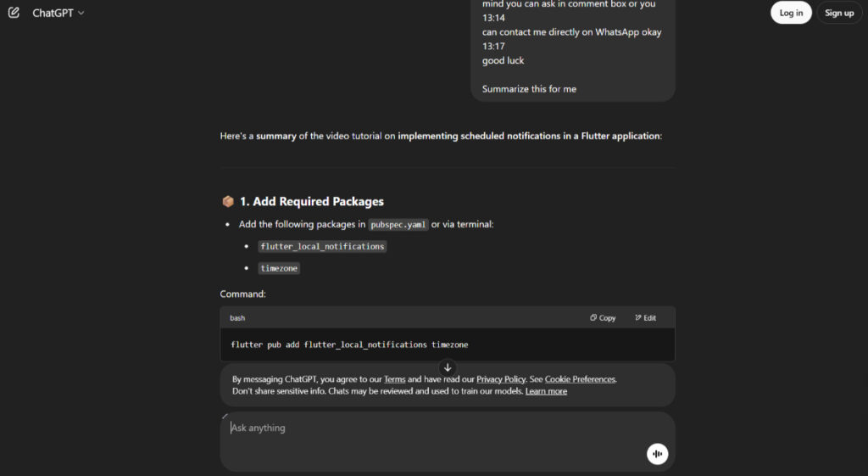Click the Log in button
The image size is (868, 476).
pos(791,13)
